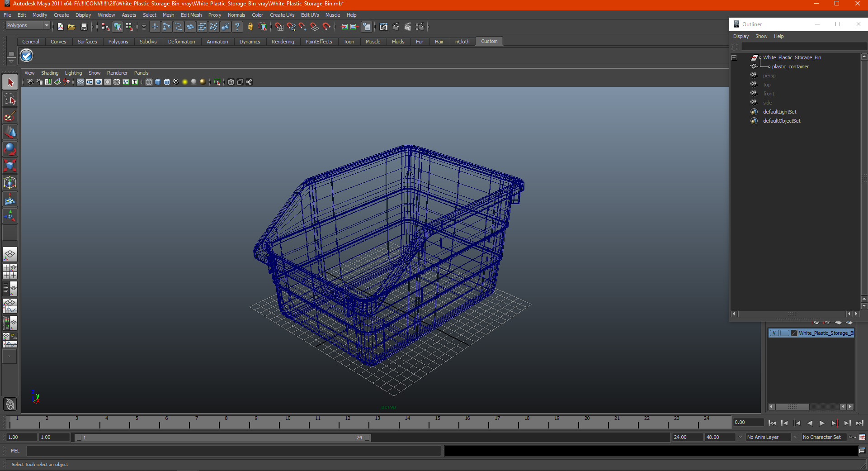Open the Normals menu
The width and height of the screenshot is (868, 471).
click(x=236, y=15)
